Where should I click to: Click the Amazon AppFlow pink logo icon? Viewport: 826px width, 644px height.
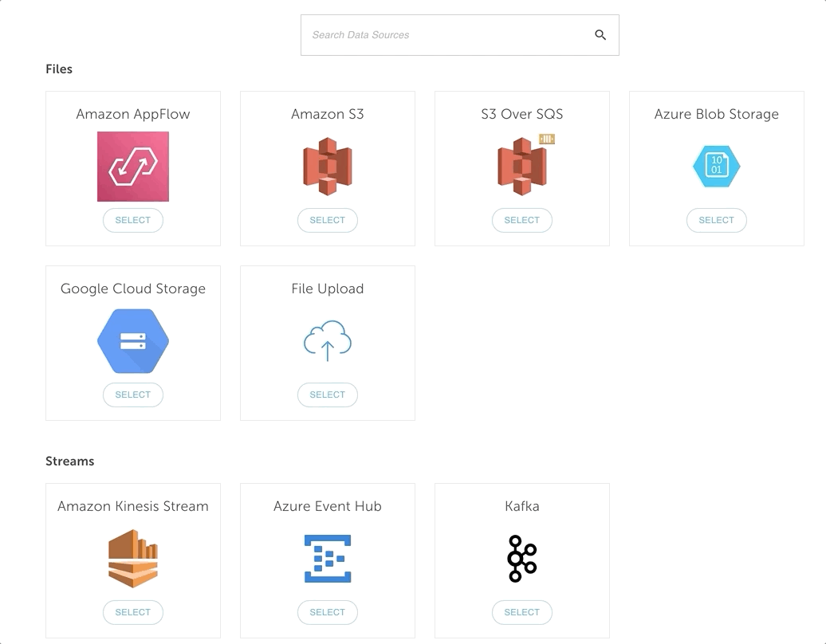pyautogui.click(x=132, y=167)
